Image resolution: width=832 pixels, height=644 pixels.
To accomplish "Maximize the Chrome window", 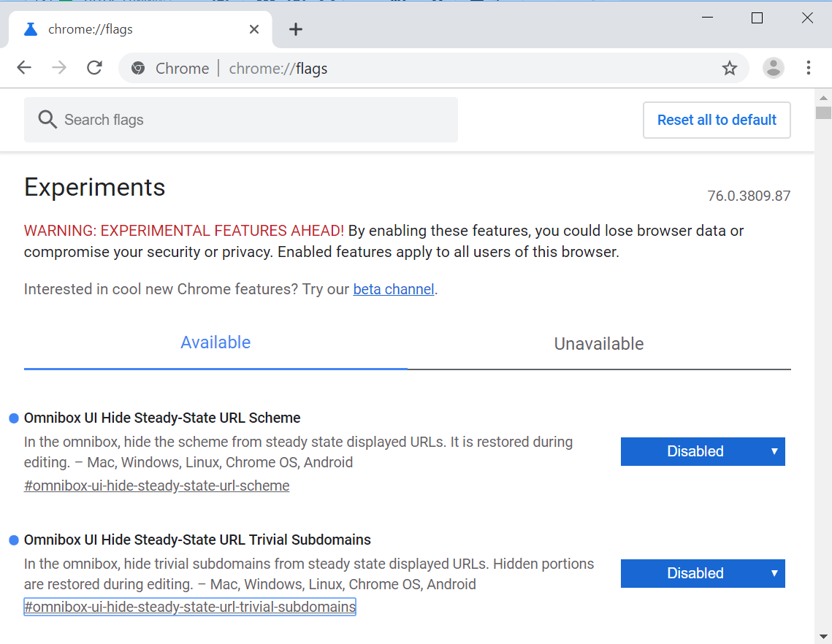I will click(x=757, y=18).
